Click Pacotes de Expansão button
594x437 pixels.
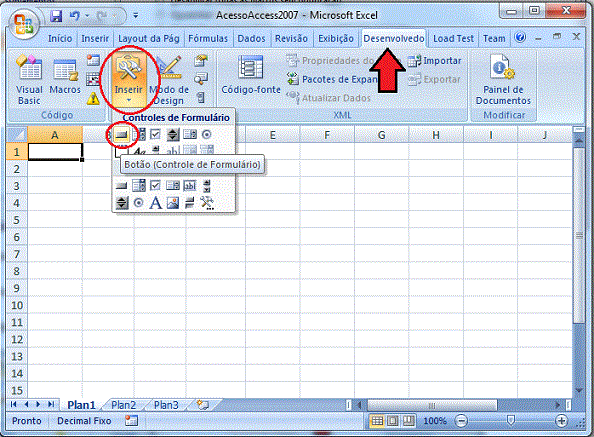332,79
